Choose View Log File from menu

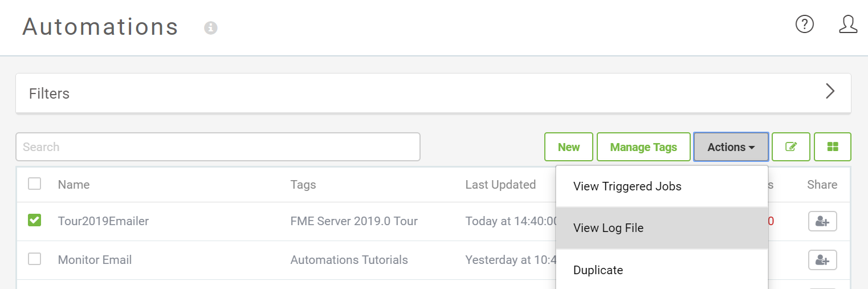(608, 228)
